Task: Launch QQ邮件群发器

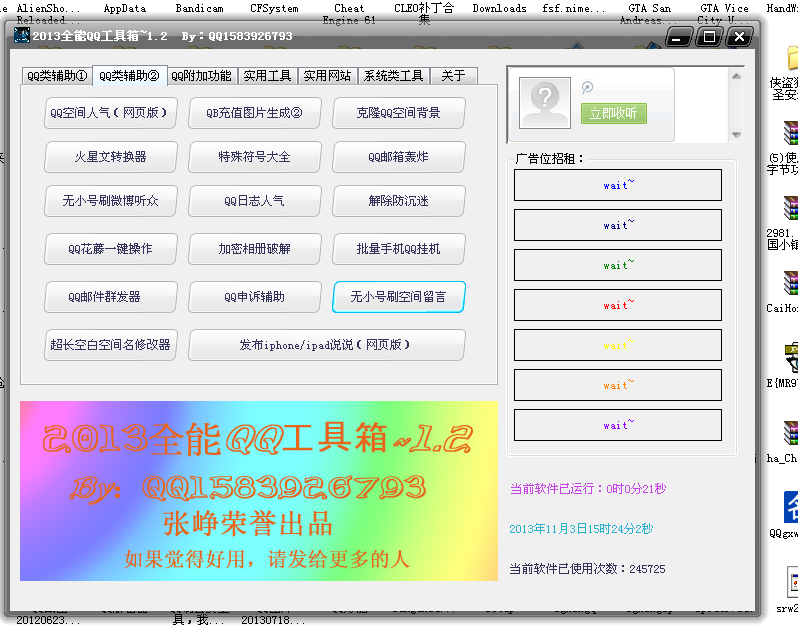Action: [x=110, y=297]
